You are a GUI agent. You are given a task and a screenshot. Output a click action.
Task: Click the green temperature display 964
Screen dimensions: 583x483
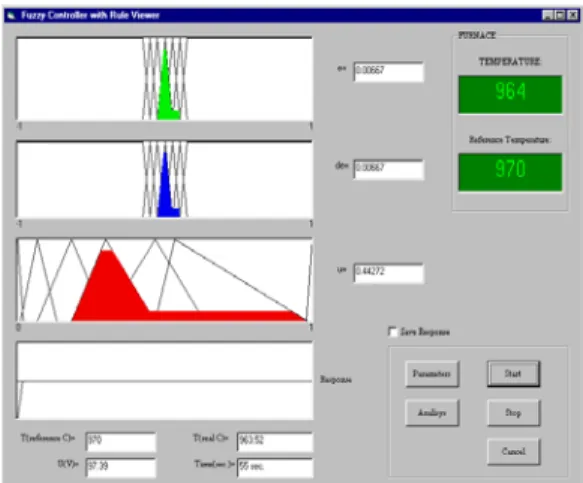tap(510, 94)
